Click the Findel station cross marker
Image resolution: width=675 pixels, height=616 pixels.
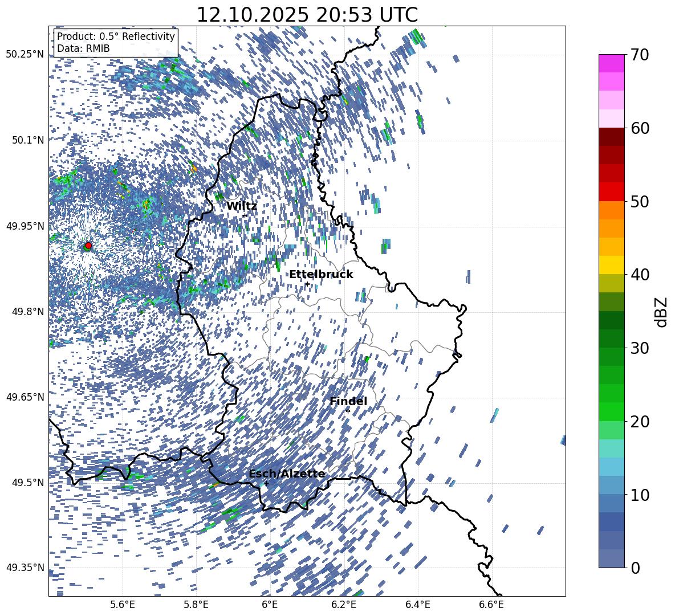click(348, 411)
